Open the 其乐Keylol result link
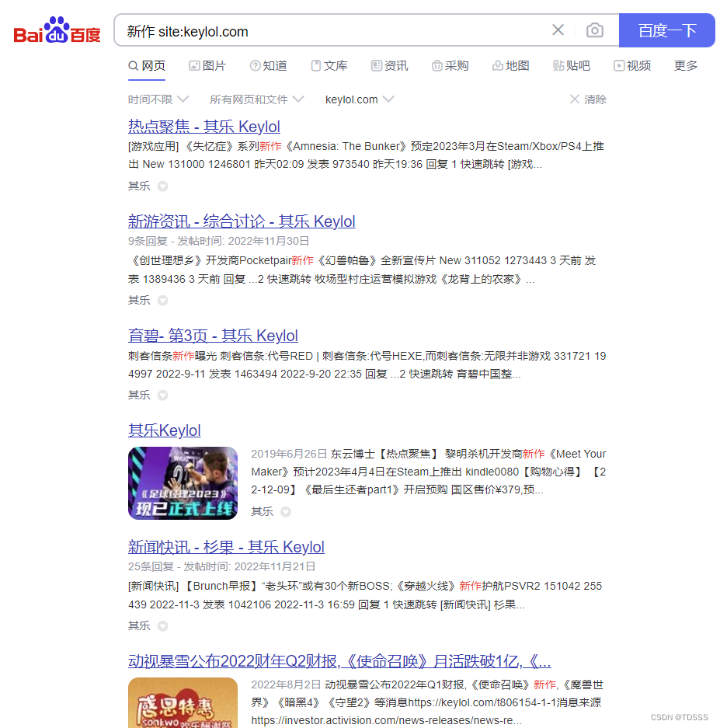Image resolution: width=720 pixels, height=728 pixels. pyautogui.click(x=165, y=430)
